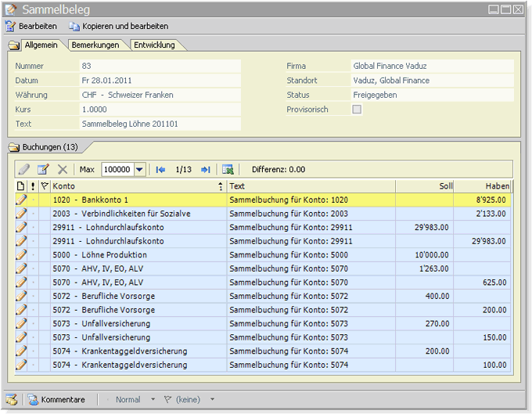The width and height of the screenshot is (532, 414).
Task: Click the delete X icon in Buchungen toolbar
Action: click(x=63, y=169)
